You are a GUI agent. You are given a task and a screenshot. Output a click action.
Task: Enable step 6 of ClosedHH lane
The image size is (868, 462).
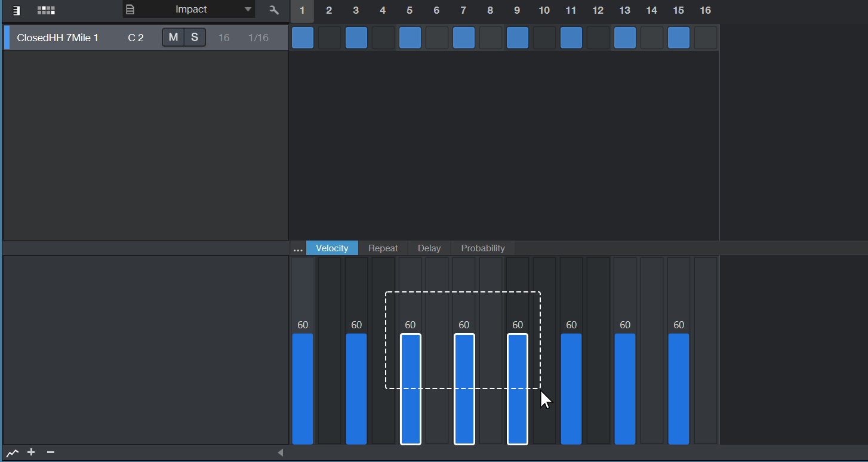pyautogui.click(x=437, y=38)
